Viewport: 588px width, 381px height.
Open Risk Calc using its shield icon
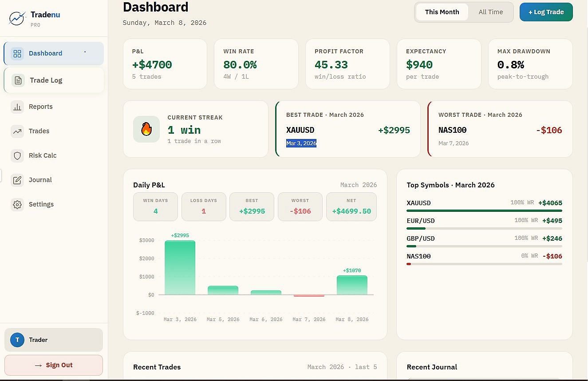[17, 155]
